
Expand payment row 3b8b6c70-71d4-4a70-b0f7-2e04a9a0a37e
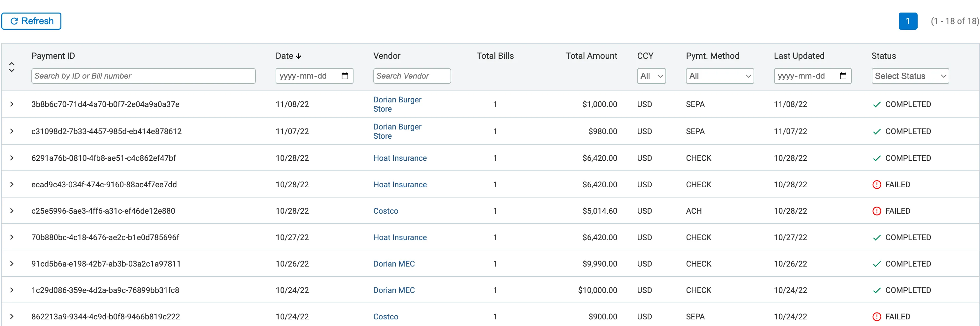click(12, 104)
